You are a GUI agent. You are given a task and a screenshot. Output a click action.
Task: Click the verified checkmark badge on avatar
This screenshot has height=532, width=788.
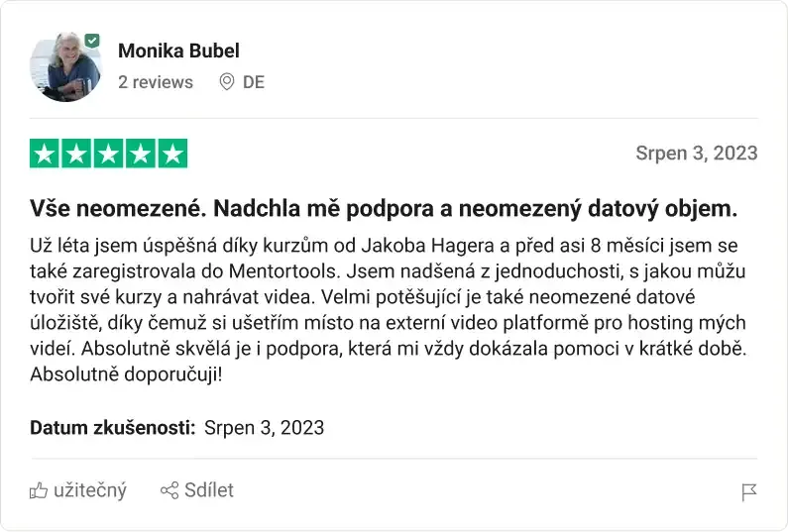coord(92,41)
